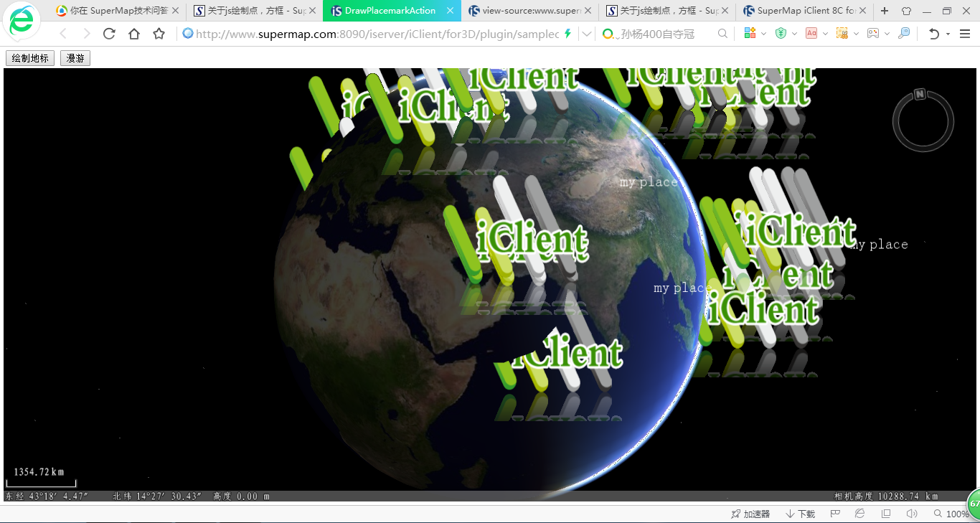Go forward with the forward arrow
Image resolution: width=980 pixels, height=523 pixels.
click(86, 34)
